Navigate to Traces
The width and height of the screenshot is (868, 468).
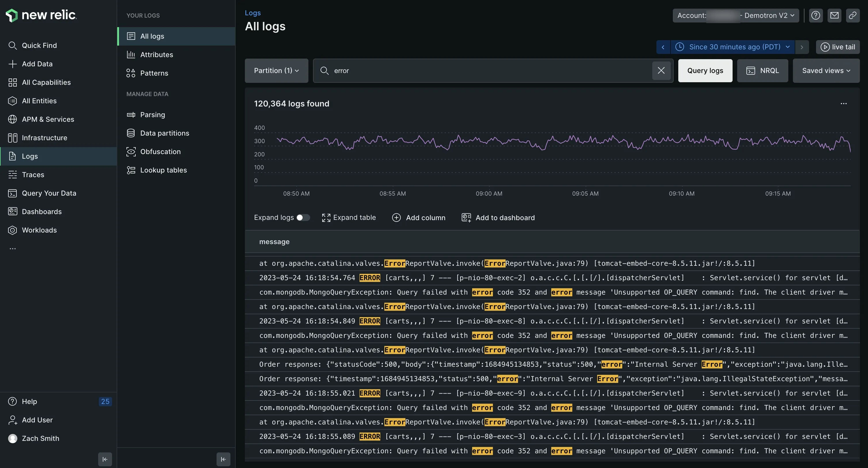[33, 174]
